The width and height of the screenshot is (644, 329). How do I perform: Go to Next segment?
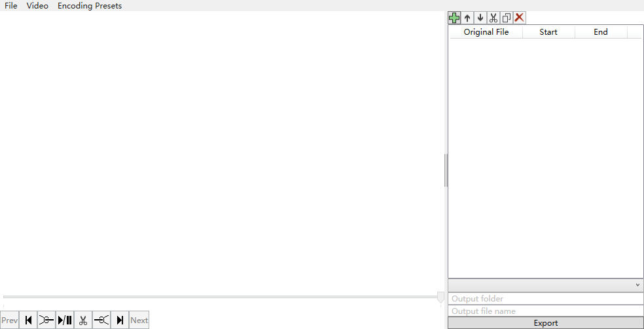pyautogui.click(x=139, y=320)
